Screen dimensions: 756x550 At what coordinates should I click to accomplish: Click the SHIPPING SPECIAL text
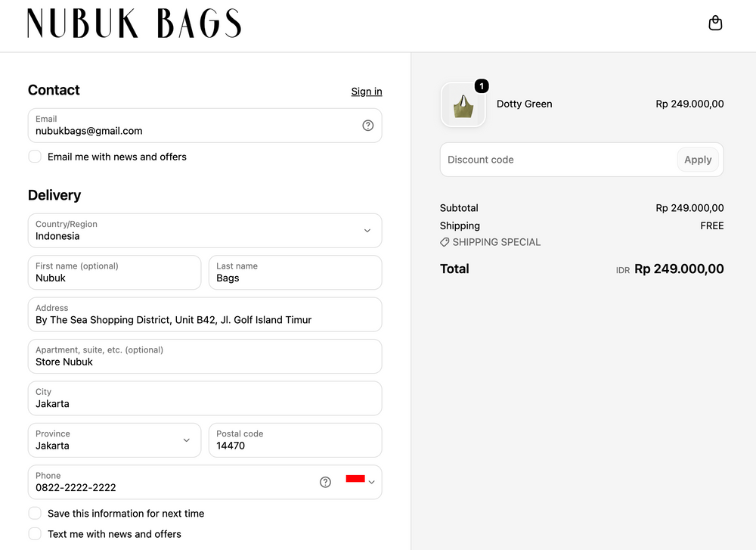tap(496, 242)
